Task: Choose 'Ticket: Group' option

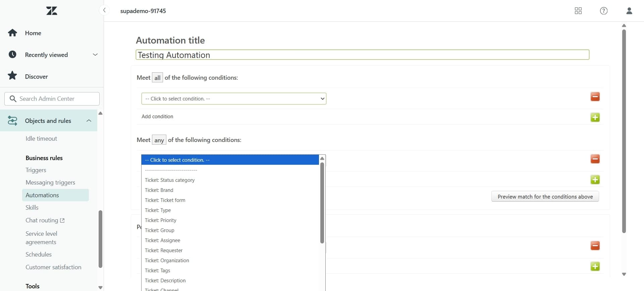Action: coord(160,230)
